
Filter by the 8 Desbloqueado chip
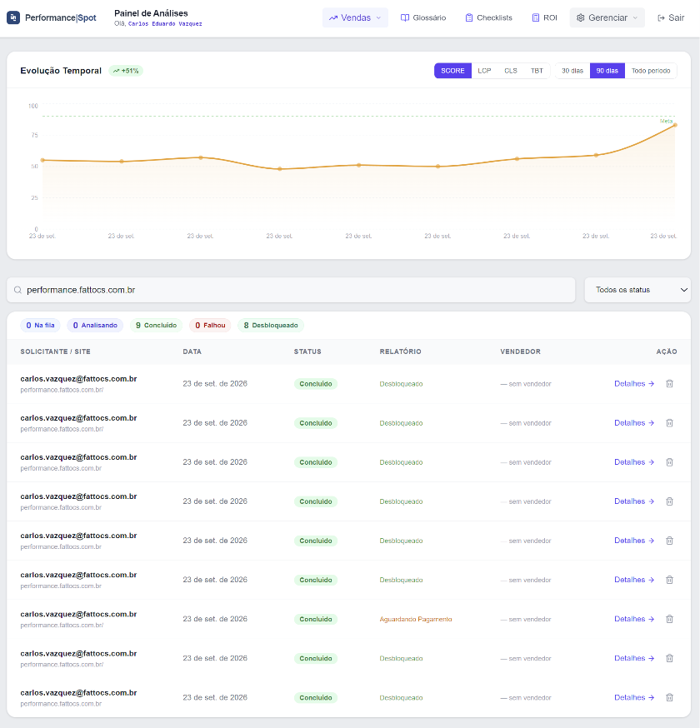[271, 326]
